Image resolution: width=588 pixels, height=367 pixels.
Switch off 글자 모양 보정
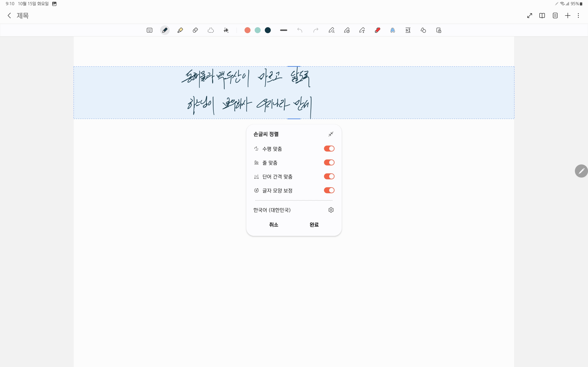click(329, 190)
